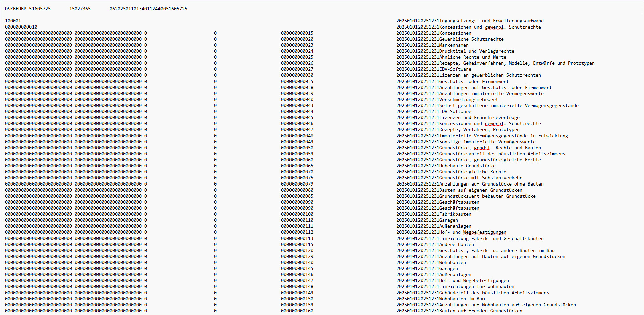Select the 'Unbebaute Grundstücke' entry
Viewport: 644px width, 315px height.
point(467,166)
